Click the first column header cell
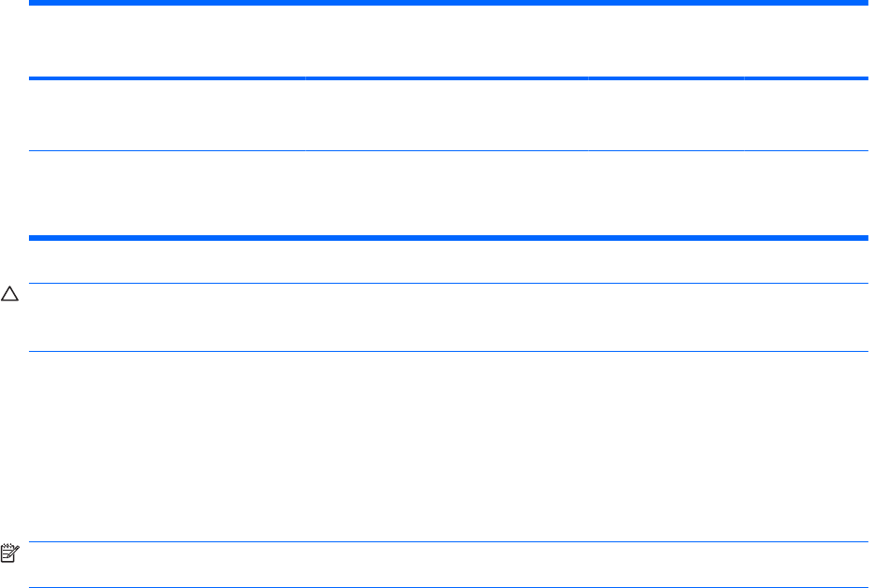 [x=167, y=41]
